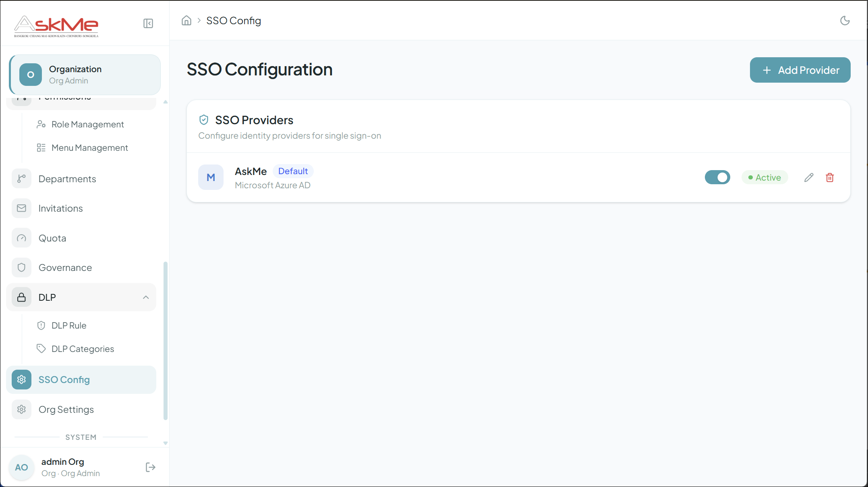Click the Default badge on AskMe

293,171
